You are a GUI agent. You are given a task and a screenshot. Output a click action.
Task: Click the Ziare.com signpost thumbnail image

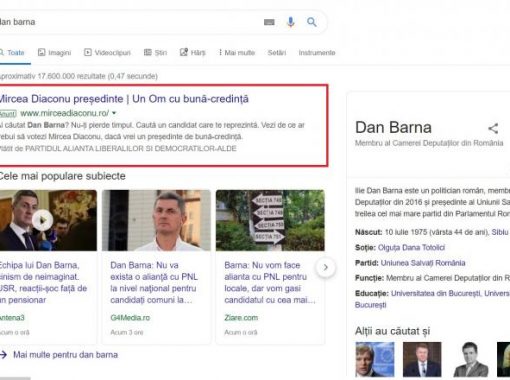pos(270,220)
